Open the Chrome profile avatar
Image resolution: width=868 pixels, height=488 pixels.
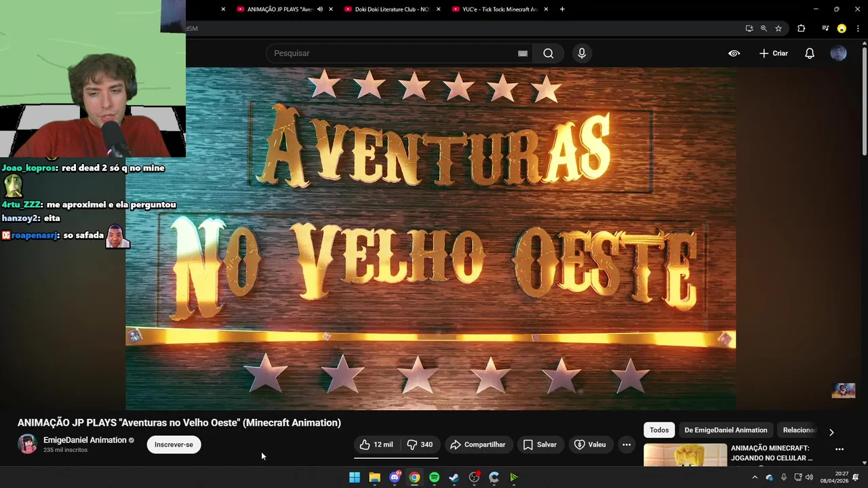(x=842, y=28)
